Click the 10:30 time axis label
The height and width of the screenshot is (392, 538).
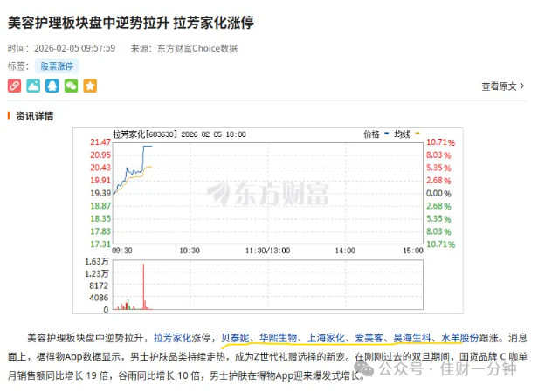coord(190,251)
